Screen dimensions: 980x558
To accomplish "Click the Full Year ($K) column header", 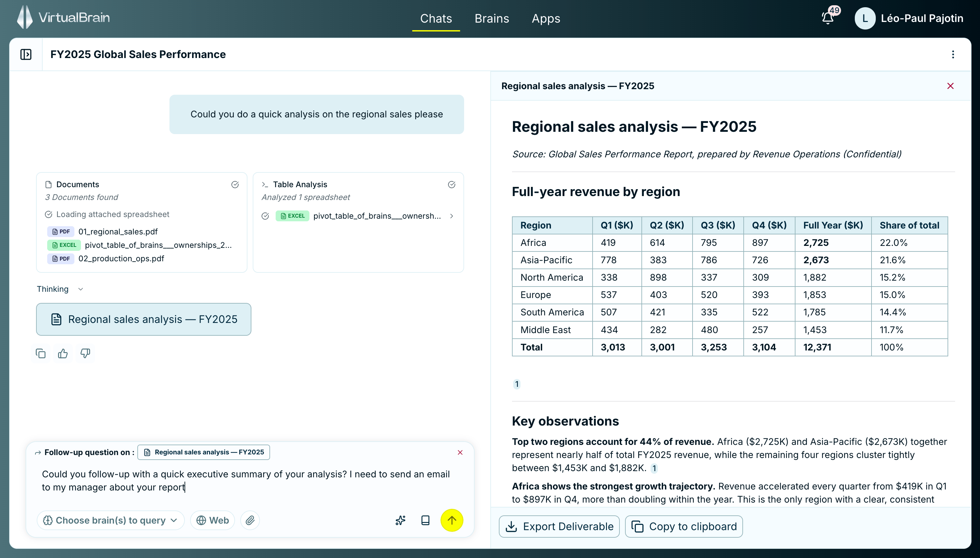I will pyautogui.click(x=833, y=225).
